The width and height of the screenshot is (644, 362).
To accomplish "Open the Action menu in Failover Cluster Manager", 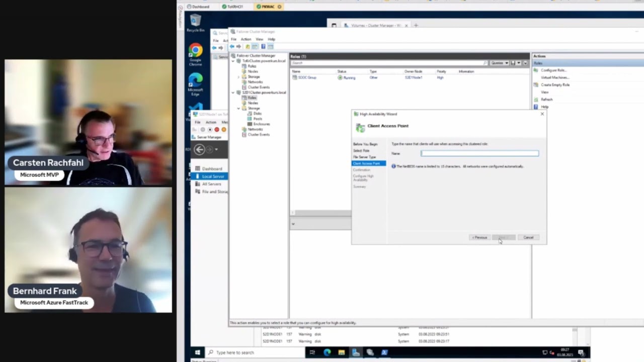I will pyautogui.click(x=246, y=39).
